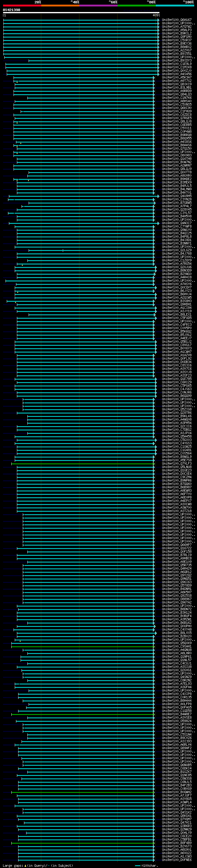Click the query end position 409 label

(155, 15)
